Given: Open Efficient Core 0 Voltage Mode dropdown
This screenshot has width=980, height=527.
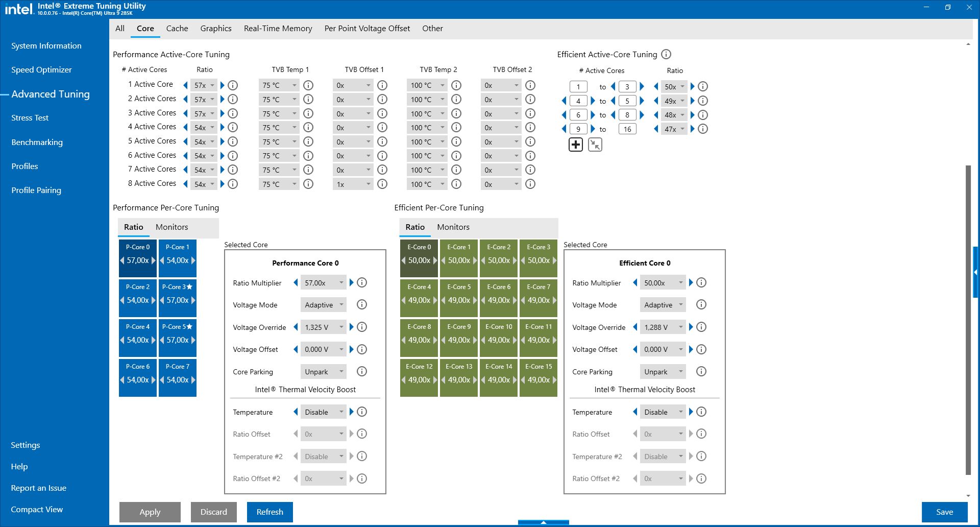Looking at the screenshot, I should (663, 305).
